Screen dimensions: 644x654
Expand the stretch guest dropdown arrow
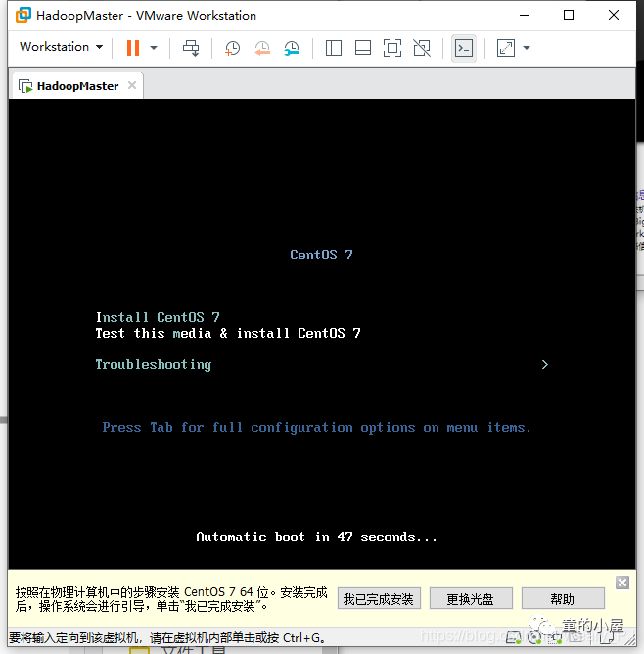527,48
